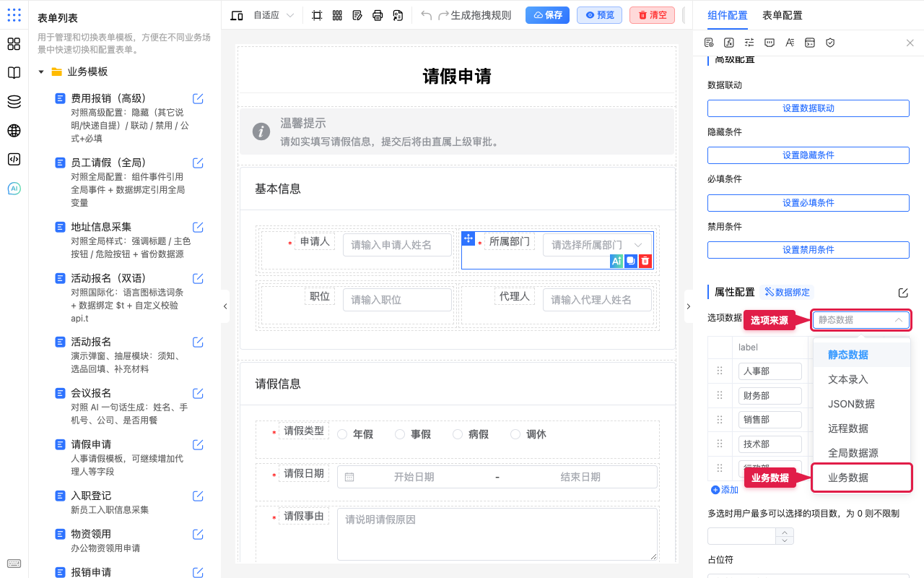Open the database icon in left sidebar
Viewport: 924px width, 578px height.
14,102
